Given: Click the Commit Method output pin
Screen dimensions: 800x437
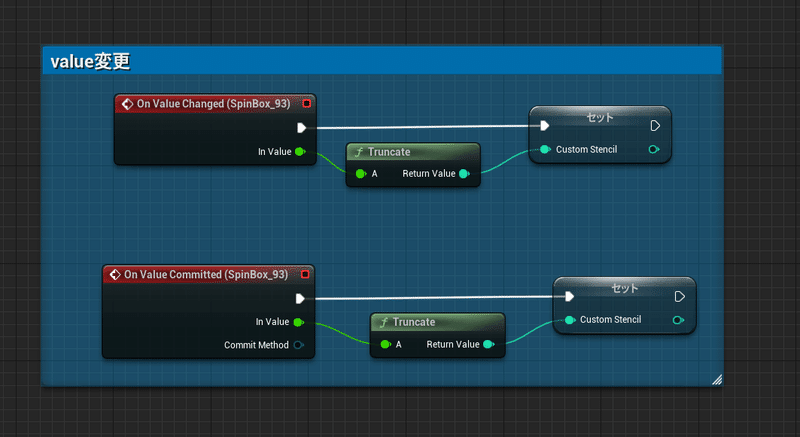Looking at the screenshot, I should (298, 345).
